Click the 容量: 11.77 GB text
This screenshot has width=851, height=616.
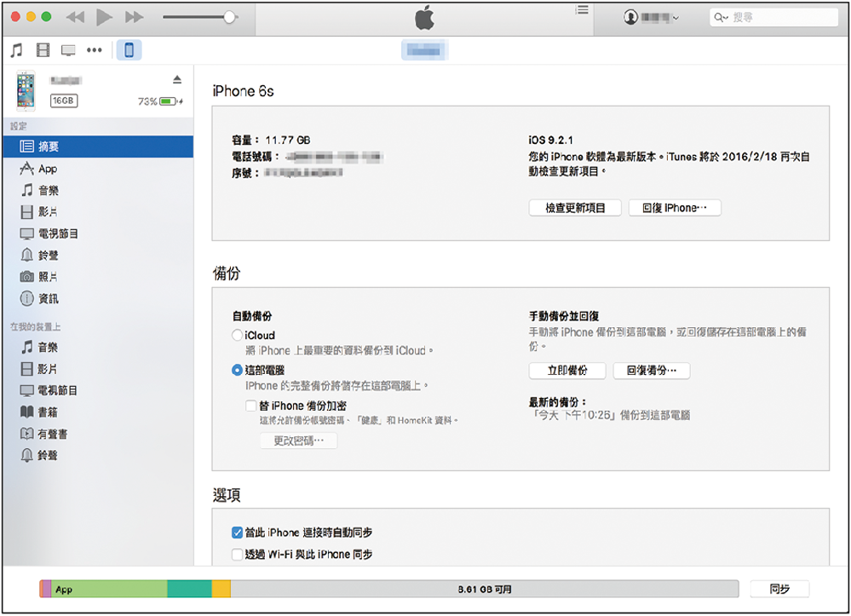click(271, 140)
